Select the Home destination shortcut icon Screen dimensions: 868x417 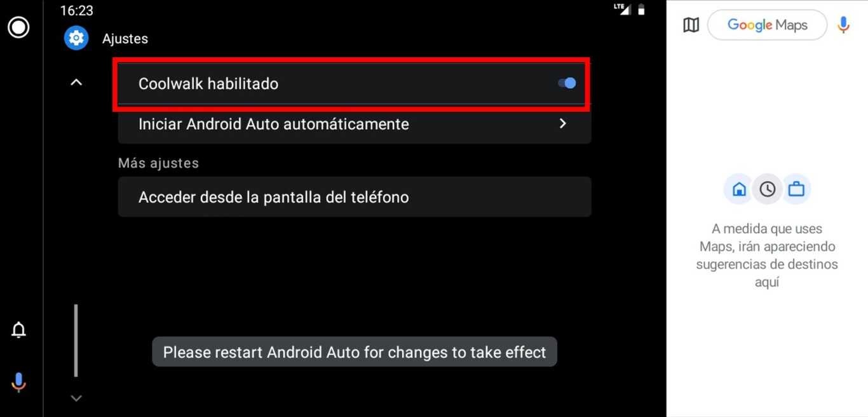(x=739, y=189)
